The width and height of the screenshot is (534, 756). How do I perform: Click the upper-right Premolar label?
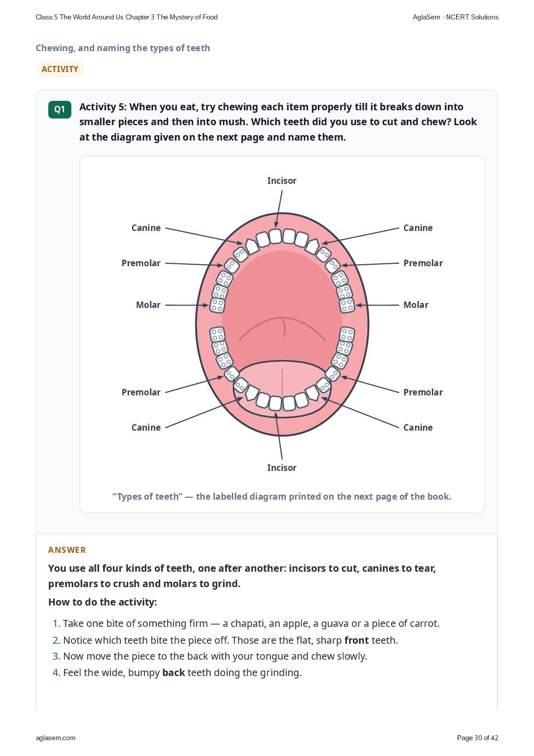pyautogui.click(x=423, y=263)
